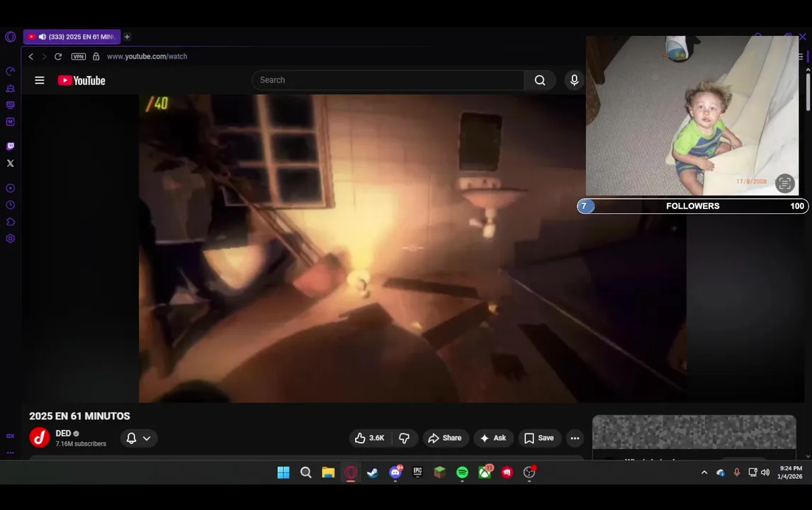This screenshot has height=510, width=812.
Task: Open the red fist app in taskbar
Action: point(507,472)
